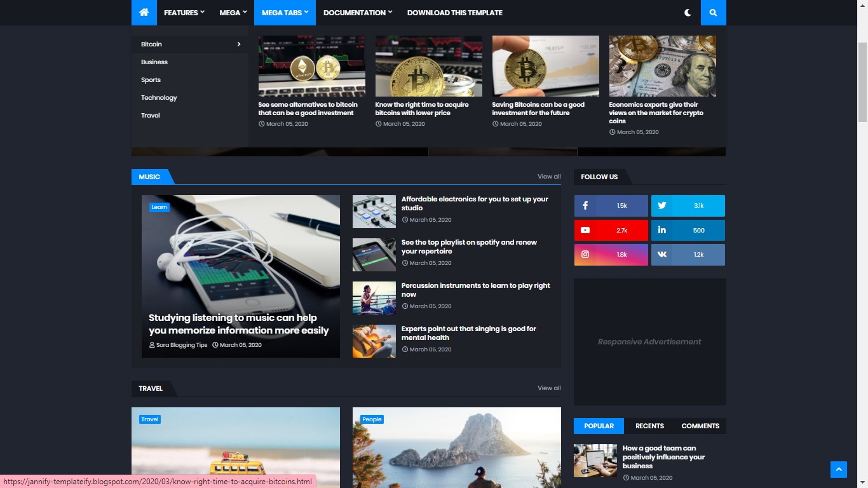Image resolution: width=868 pixels, height=488 pixels.
Task: Open the search panel
Action: 713,13
